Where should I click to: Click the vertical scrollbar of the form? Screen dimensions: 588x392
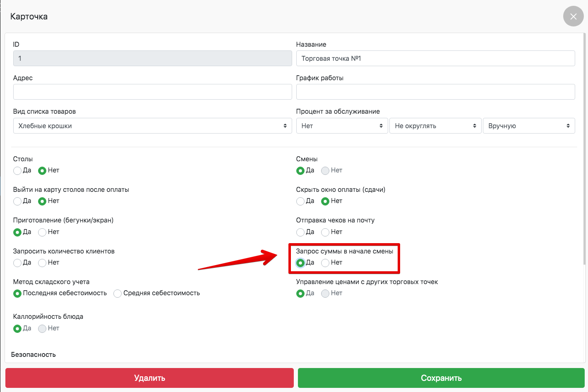584,149
